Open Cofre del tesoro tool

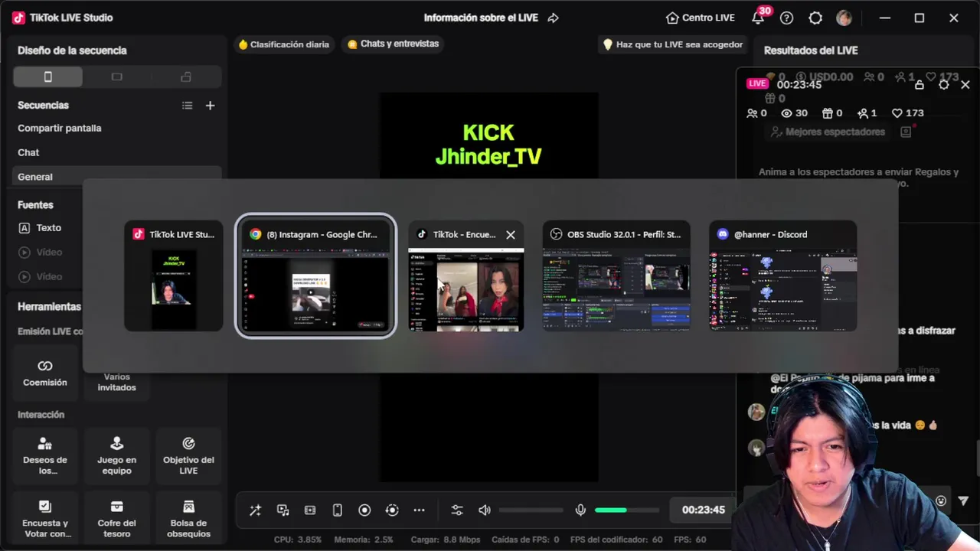pyautogui.click(x=116, y=519)
